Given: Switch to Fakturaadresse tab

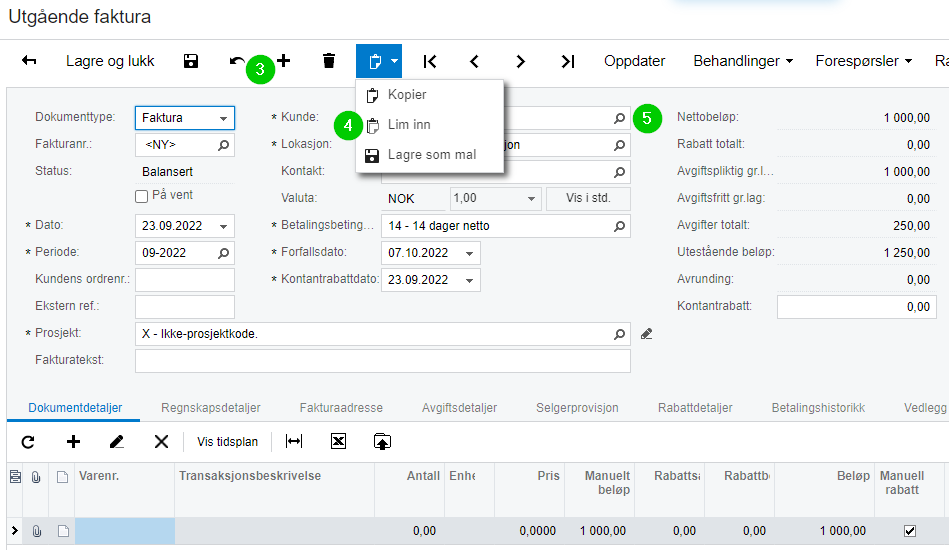Looking at the screenshot, I should coord(341,408).
